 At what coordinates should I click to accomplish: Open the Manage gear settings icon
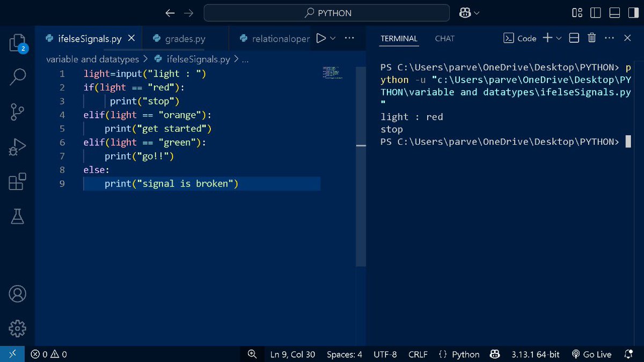[x=18, y=328]
